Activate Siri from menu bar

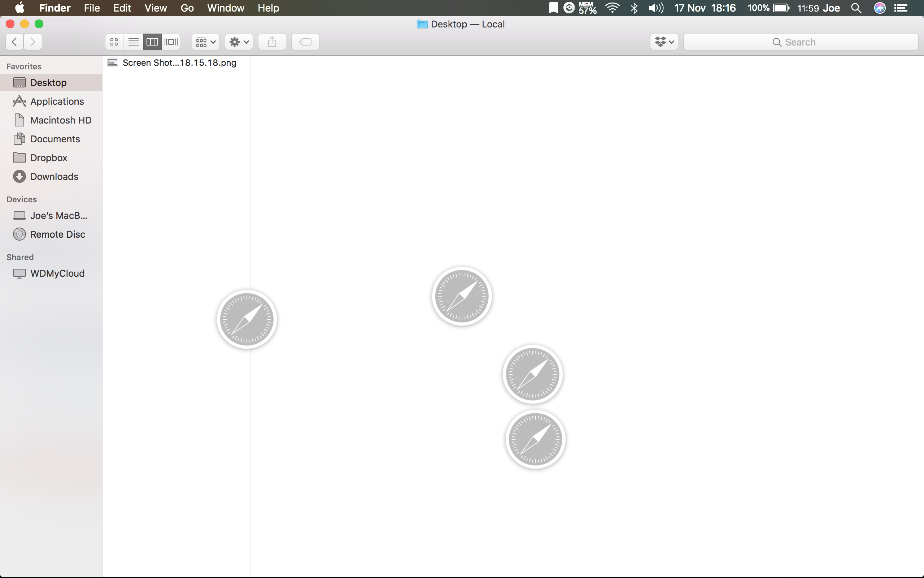tap(880, 8)
